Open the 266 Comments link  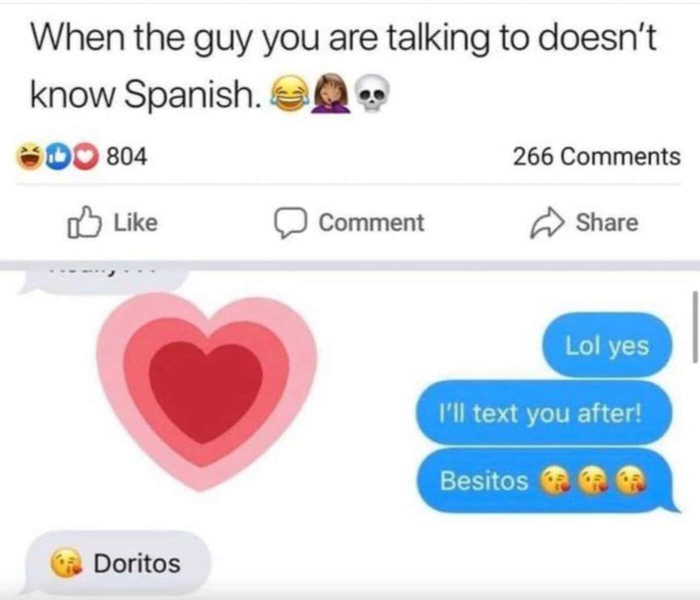[597, 156]
